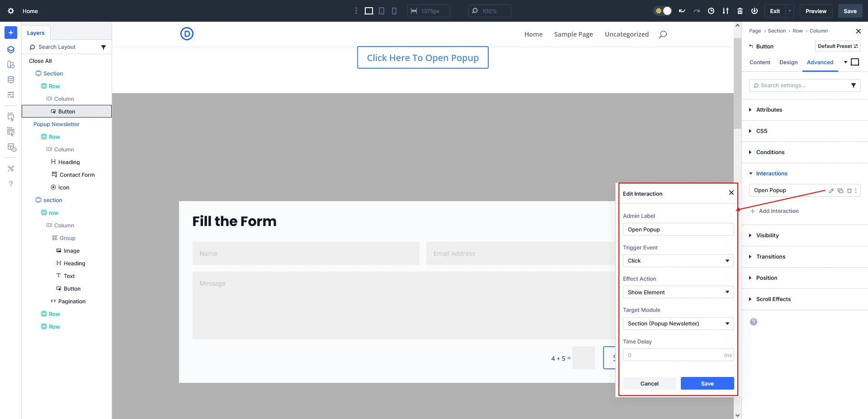Expand the Scroll Effects section
The image size is (868, 419).
(774, 299)
